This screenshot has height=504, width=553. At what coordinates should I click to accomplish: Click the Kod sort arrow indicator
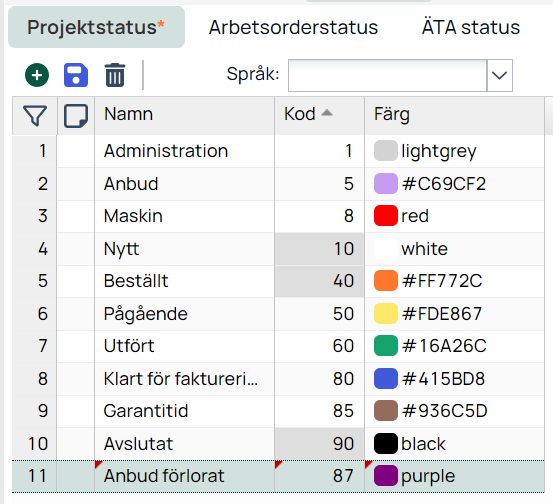(x=327, y=113)
